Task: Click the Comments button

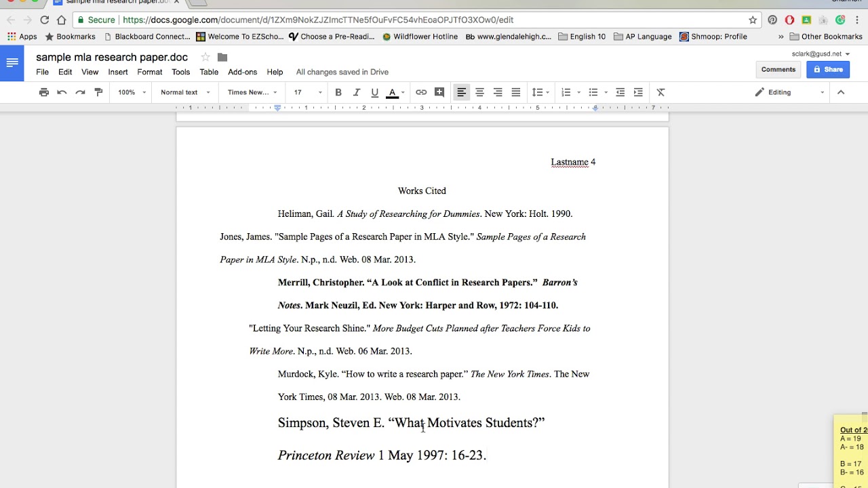Action: click(778, 69)
